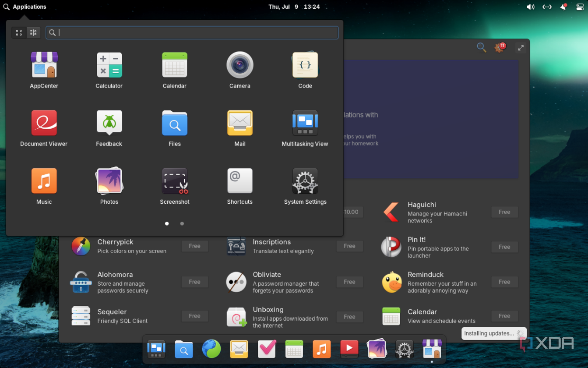This screenshot has height=368, width=588.
Task: Open the Pin It! app icon
Action: tap(391, 247)
